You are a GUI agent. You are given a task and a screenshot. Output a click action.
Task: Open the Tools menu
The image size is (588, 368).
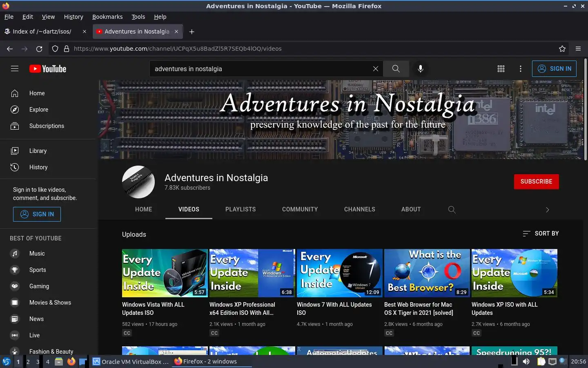138,17
